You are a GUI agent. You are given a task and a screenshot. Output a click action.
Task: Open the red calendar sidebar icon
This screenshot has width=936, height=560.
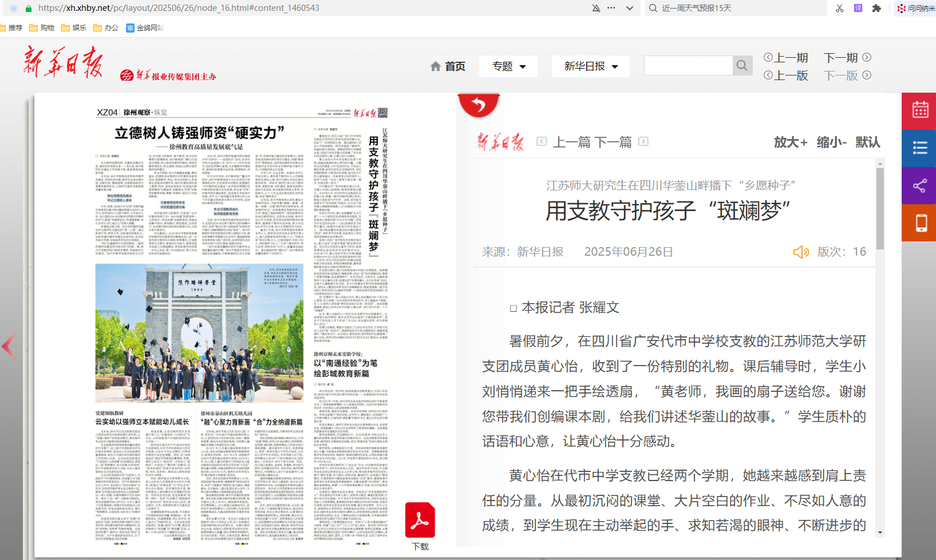pyautogui.click(x=919, y=110)
